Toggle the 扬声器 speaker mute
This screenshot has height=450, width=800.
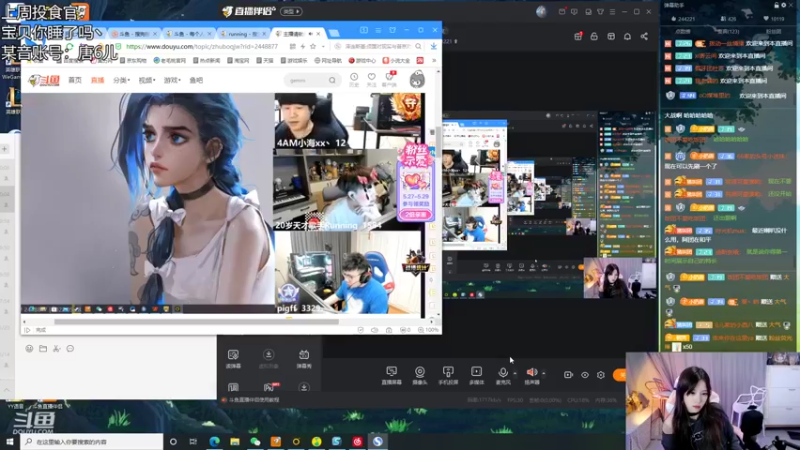tap(532, 375)
